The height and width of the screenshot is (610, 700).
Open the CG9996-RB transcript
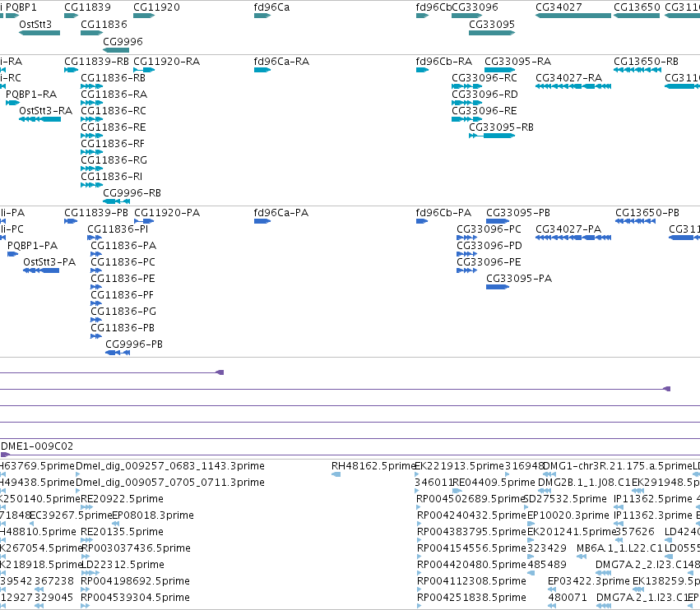(117, 201)
